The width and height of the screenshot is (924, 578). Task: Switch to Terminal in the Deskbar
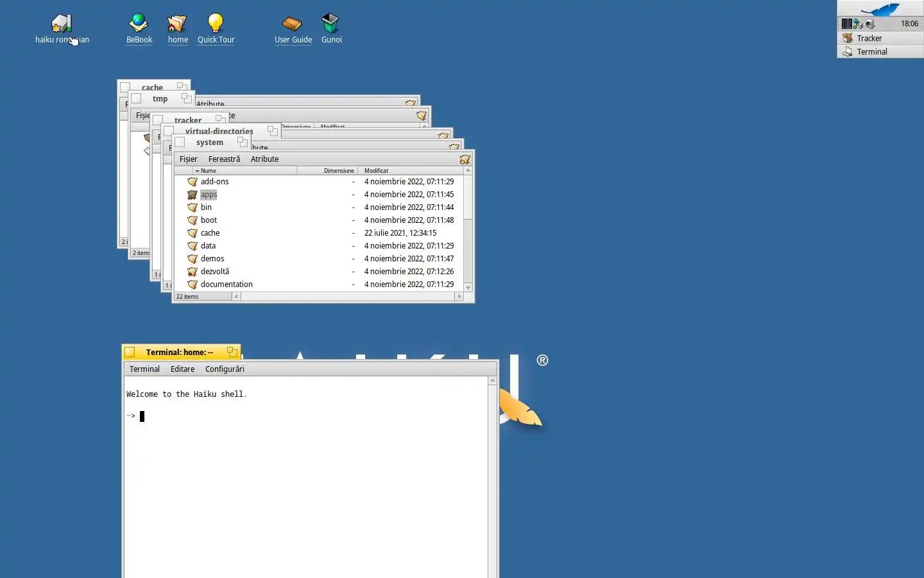pyautogui.click(x=880, y=51)
